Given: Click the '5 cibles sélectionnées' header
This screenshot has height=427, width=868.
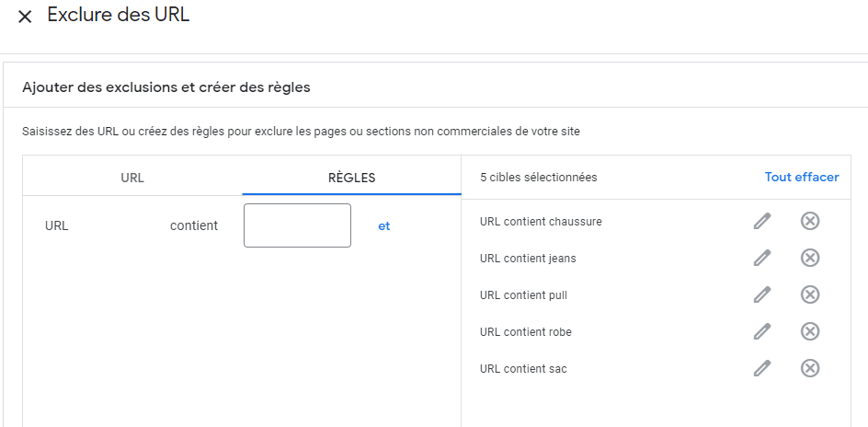Looking at the screenshot, I should (x=539, y=178).
